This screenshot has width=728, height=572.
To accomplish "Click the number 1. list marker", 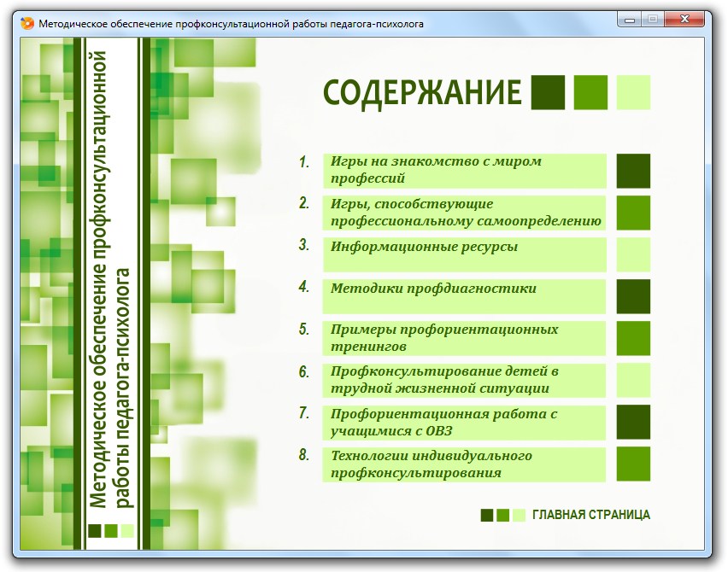I will [304, 162].
